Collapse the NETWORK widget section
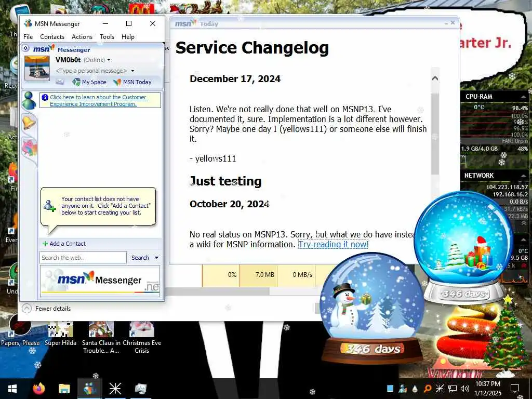The height and width of the screenshot is (399, 532). pyautogui.click(x=523, y=176)
